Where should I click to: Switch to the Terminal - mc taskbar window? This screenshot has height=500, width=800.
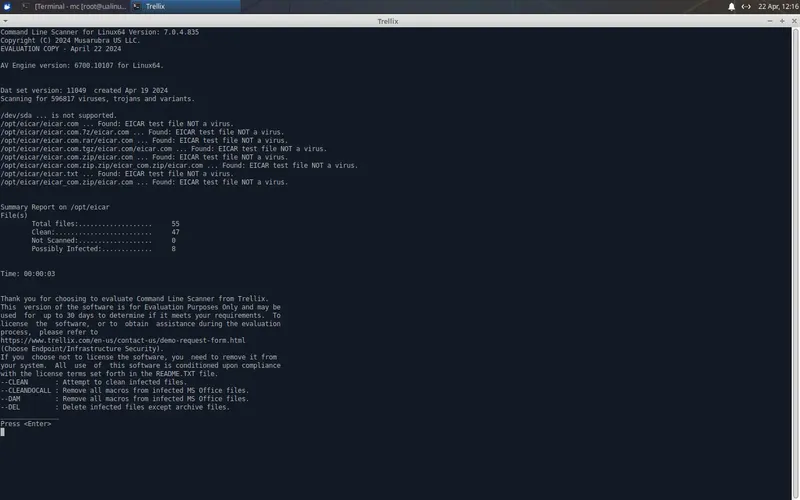tap(74, 7)
